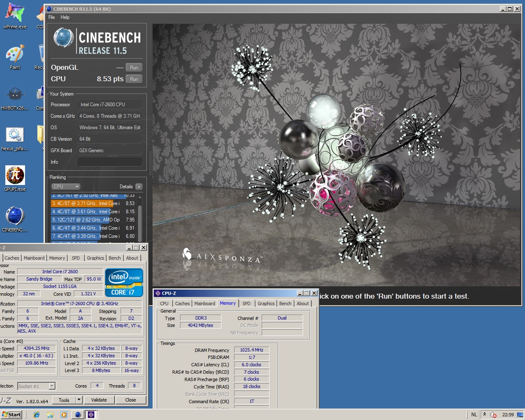Click the Processor value 'Intel Core i7-2600 CPU'
The image size is (525, 420).
click(x=110, y=105)
